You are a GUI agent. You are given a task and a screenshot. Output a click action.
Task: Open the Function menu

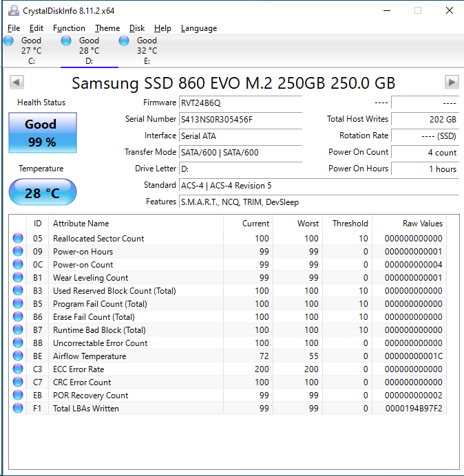[x=69, y=28]
